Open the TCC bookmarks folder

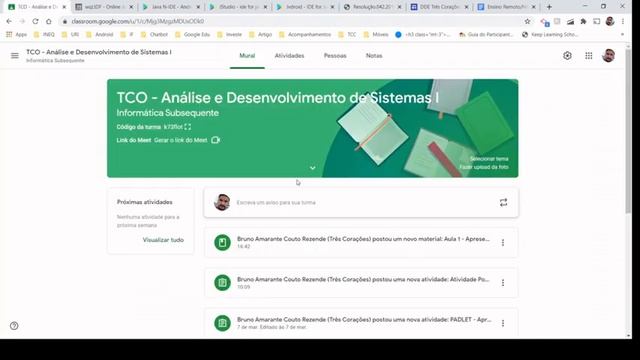tap(347, 35)
